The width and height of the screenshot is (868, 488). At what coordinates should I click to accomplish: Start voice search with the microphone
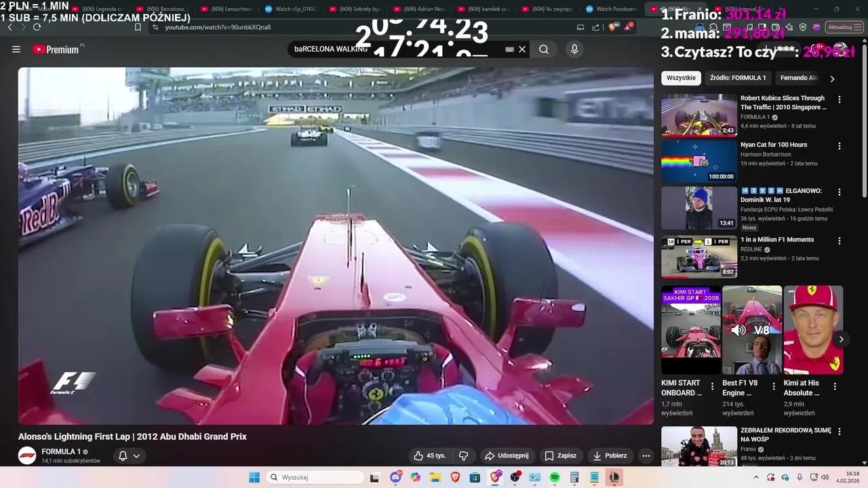coord(574,49)
